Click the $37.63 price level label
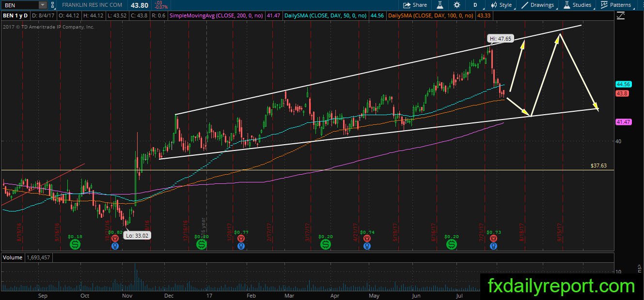Viewport: 644px width, 300px height. (598, 165)
